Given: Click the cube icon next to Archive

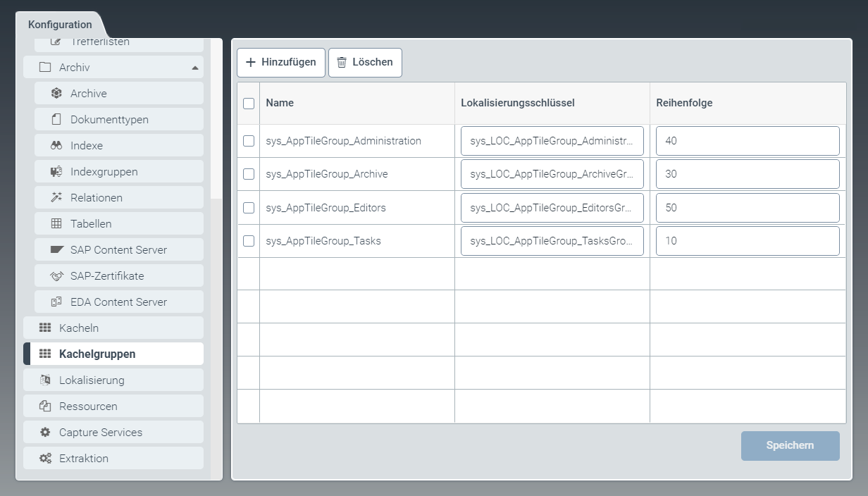Looking at the screenshot, I should click(56, 94).
